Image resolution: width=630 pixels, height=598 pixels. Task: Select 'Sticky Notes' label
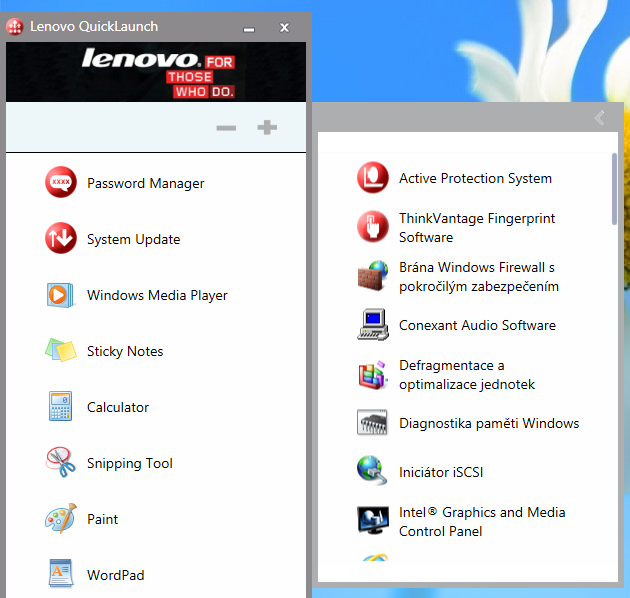click(x=125, y=351)
